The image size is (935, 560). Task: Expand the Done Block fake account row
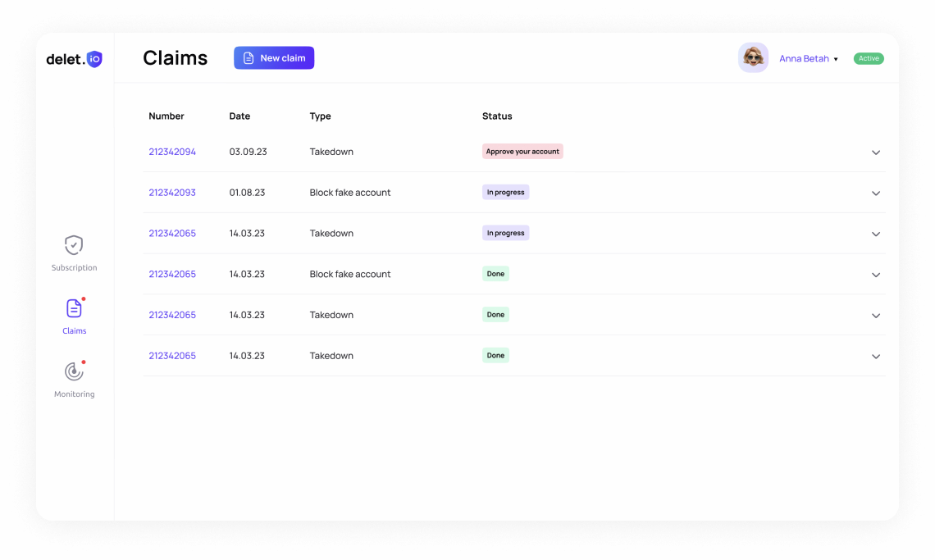(x=875, y=275)
